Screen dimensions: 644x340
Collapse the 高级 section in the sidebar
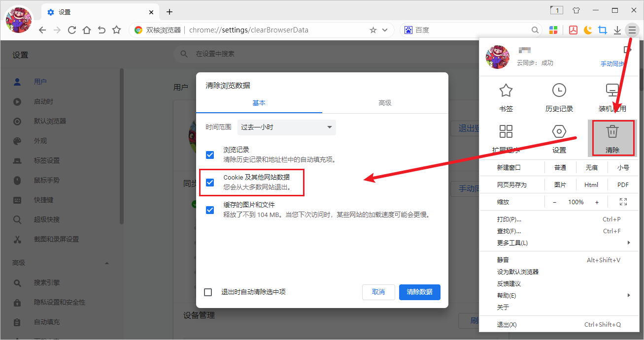[107, 263]
